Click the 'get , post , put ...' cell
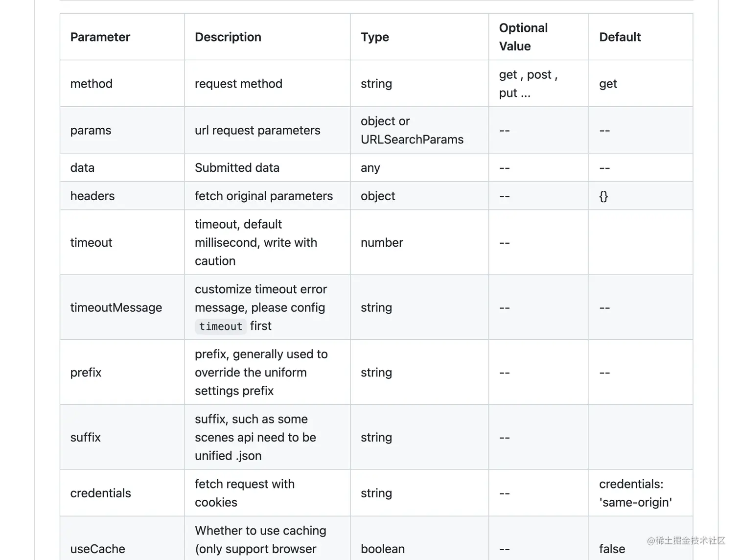 [x=528, y=84]
